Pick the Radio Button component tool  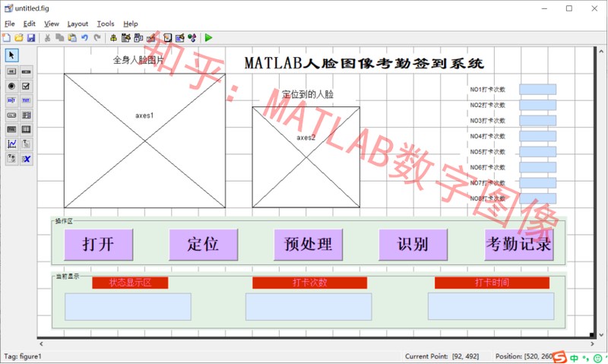click(11, 86)
